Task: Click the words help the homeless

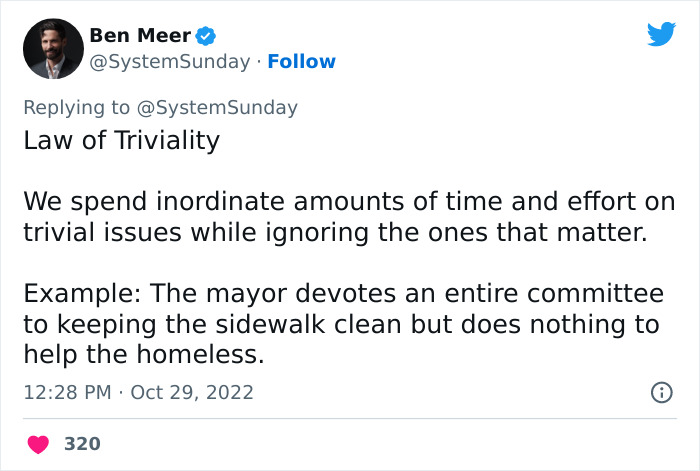Action: pos(144,354)
